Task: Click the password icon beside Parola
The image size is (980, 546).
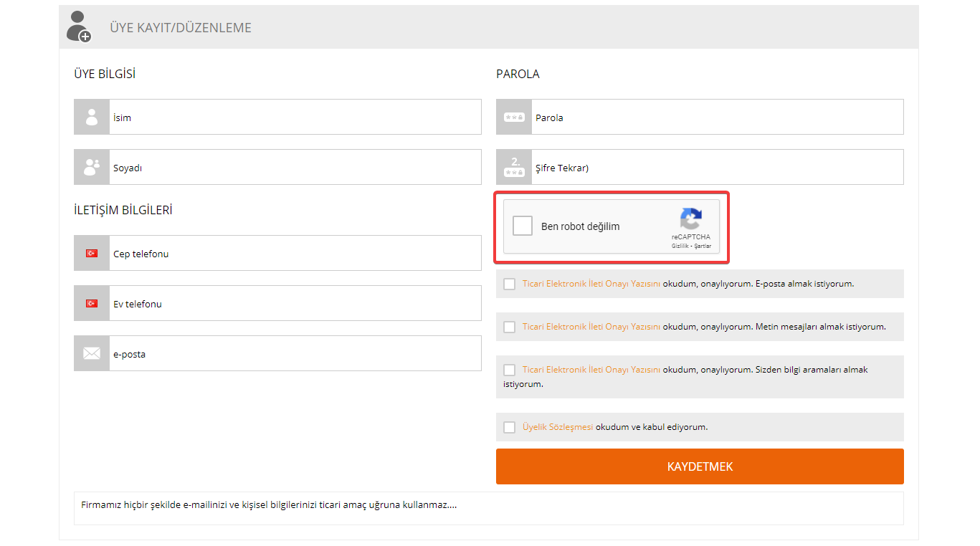Action: coord(514,117)
